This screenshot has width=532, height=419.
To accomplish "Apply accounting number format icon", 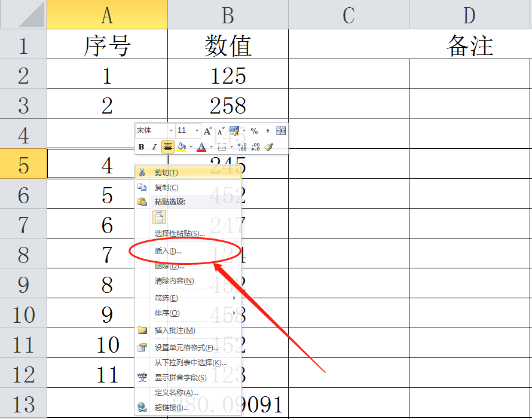I will 234,131.
